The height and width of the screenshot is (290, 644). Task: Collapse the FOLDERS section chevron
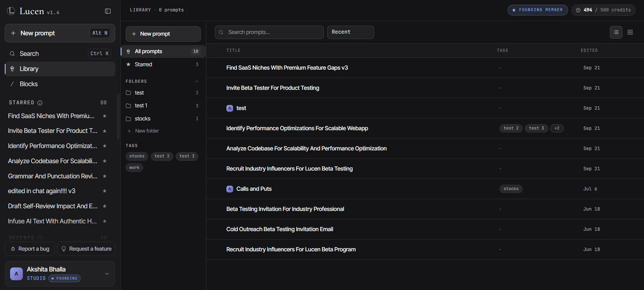tap(197, 81)
